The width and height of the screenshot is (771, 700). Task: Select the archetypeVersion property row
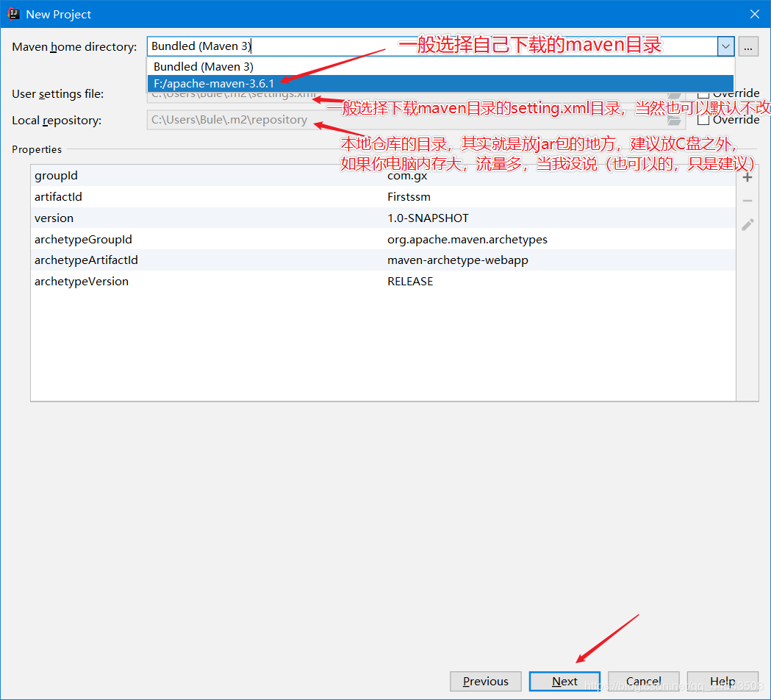click(383, 282)
